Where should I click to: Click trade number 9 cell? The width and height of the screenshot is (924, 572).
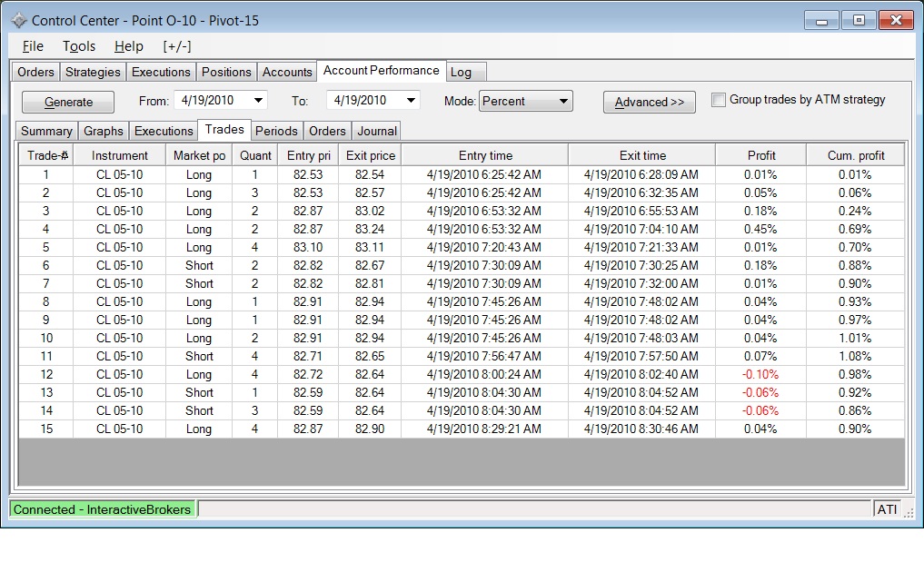click(x=46, y=320)
